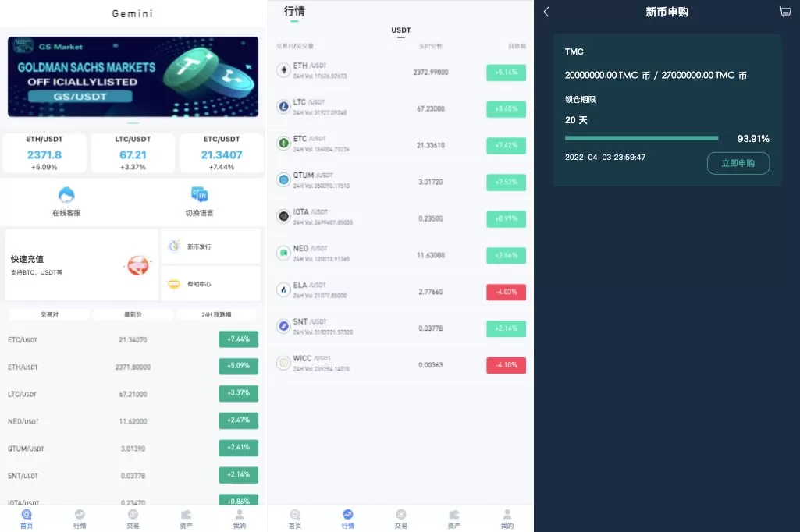Sort by 24H 涨跌幅 column header

pyautogui.click(x=216, y=314)
